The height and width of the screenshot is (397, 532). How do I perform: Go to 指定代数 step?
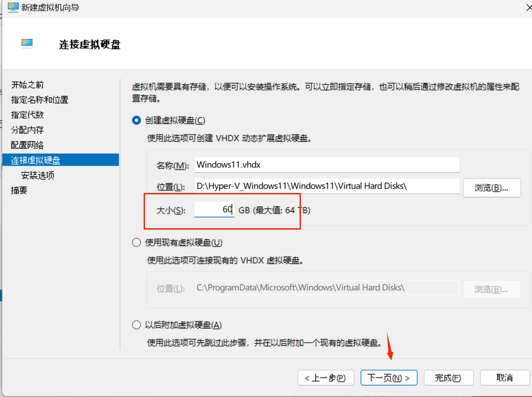(x=27, y=115)
